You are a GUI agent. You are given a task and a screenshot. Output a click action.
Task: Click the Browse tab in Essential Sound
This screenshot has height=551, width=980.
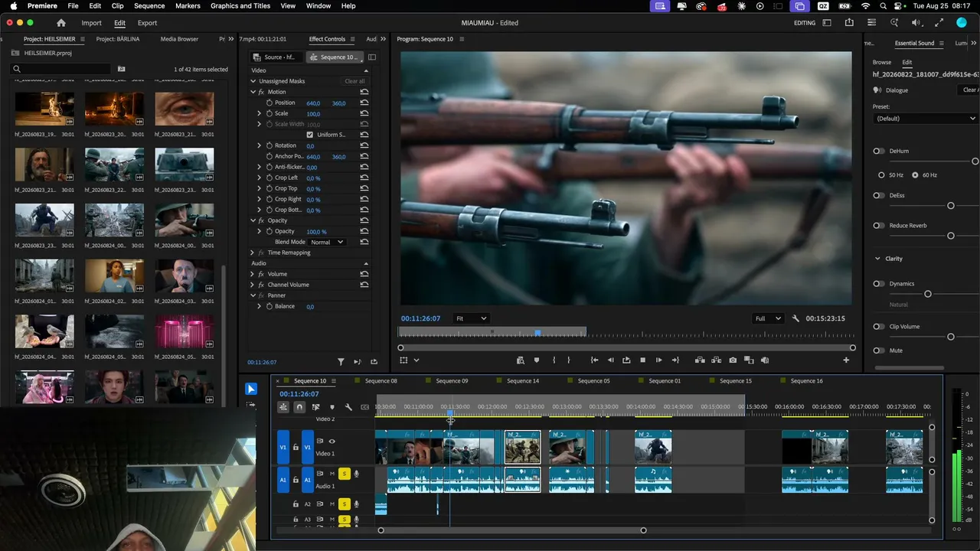point(882,62)
